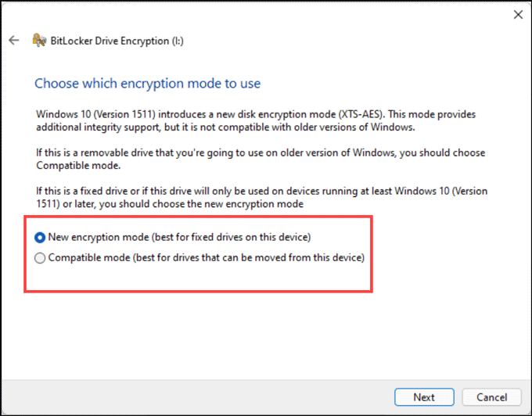Viewport: 532px width, 416px height.
Task: Click the paragraph introducing the XTS-AES encryption mode
Action: click(x=256, y=120)
